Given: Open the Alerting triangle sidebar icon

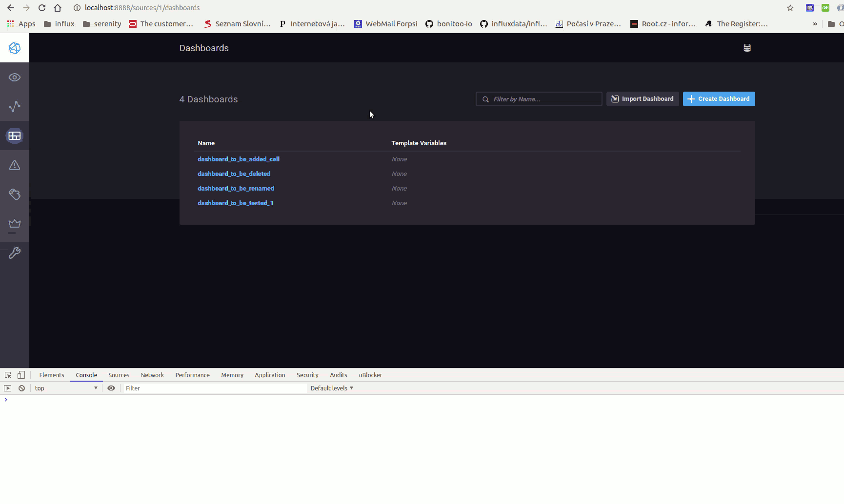Looking at the screenshot, I should [15, 165].
